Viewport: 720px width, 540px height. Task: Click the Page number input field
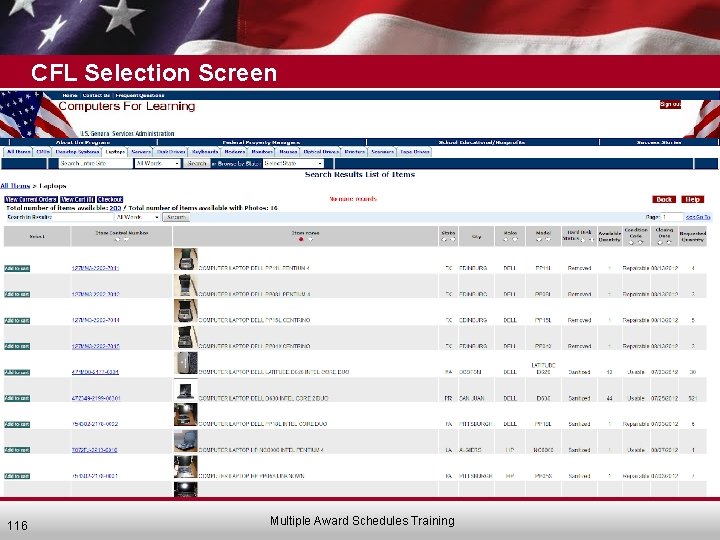tap(672, 217)
